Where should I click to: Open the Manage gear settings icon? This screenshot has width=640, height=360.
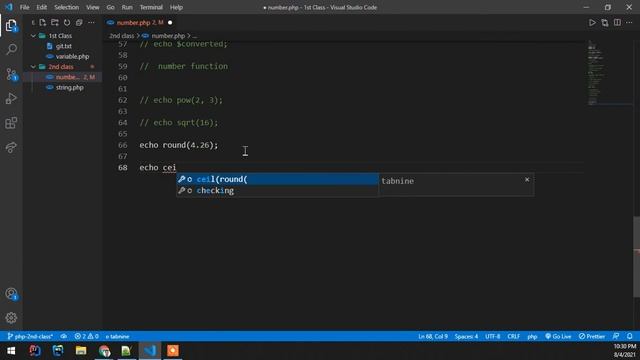pyautogui.click(x=11, y=318)
